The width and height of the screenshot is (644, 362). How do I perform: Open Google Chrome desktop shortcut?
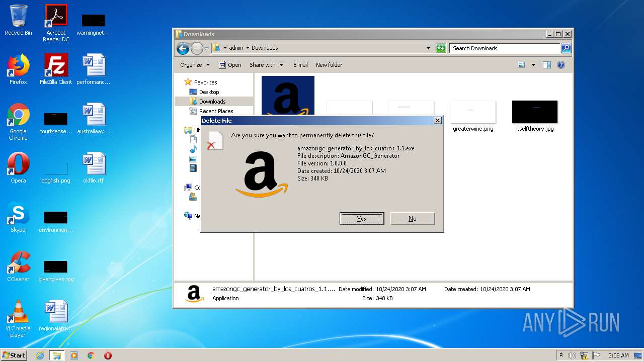point(18,122)
